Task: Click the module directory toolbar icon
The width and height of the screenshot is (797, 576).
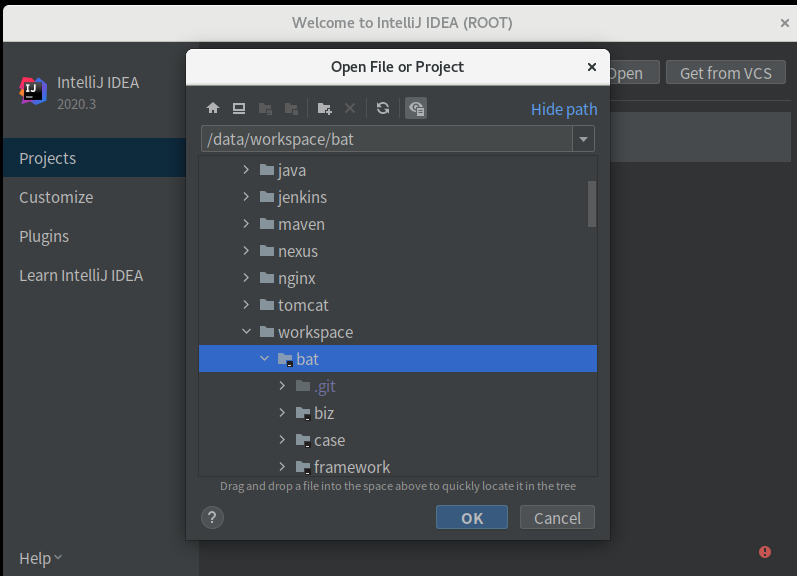Action: click(x=291, y=108)
